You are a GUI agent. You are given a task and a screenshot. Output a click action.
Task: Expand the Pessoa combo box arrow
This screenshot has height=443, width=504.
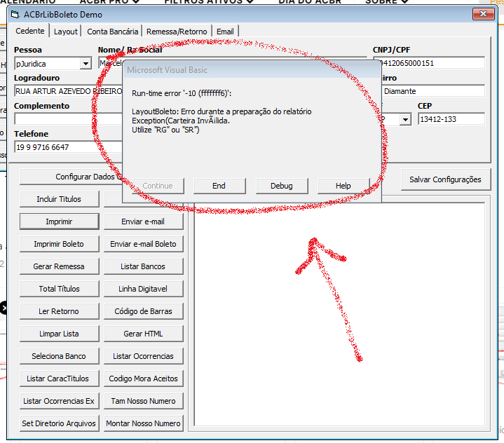tap(86, 64)
